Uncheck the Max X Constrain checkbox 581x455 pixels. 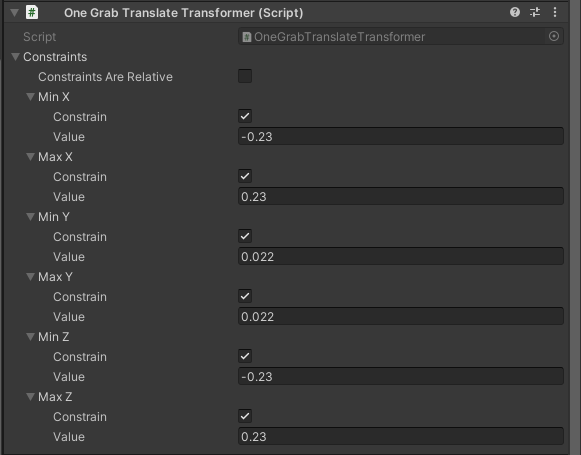(x=245, y=176)
